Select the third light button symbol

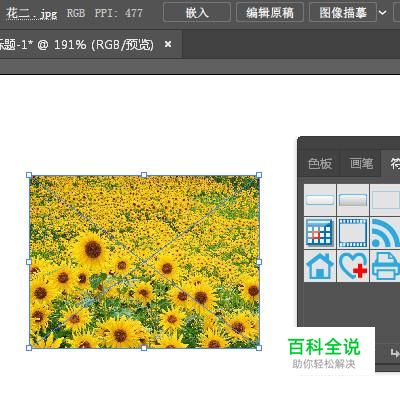click(x=385, y=200)
